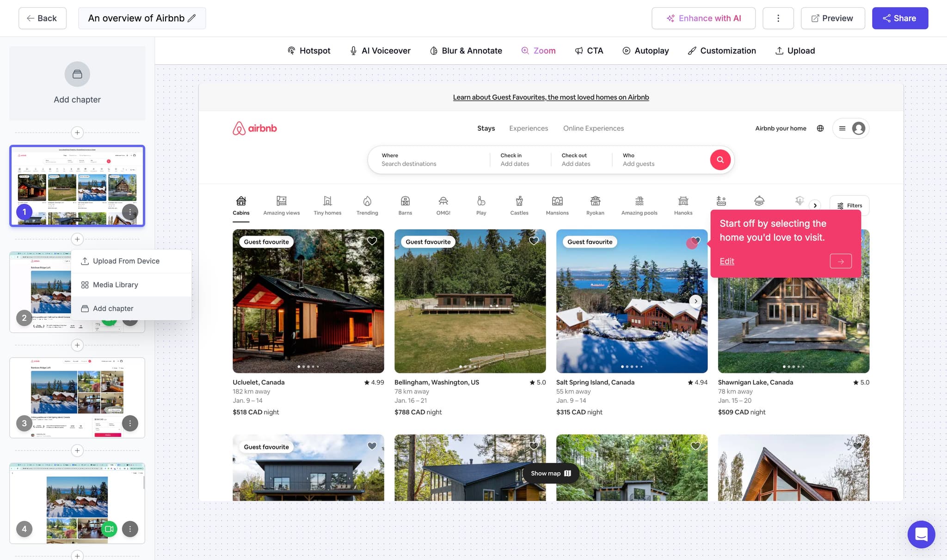Viewport: 947px width, 560px height.
Task: Open slide 3 three-dot options
Action: coord(130,423)
